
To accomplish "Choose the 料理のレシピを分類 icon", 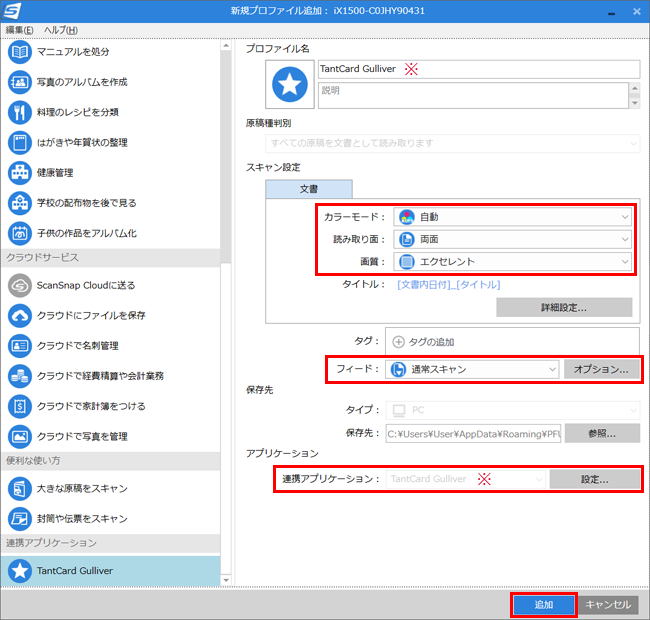I will point(19,112).
